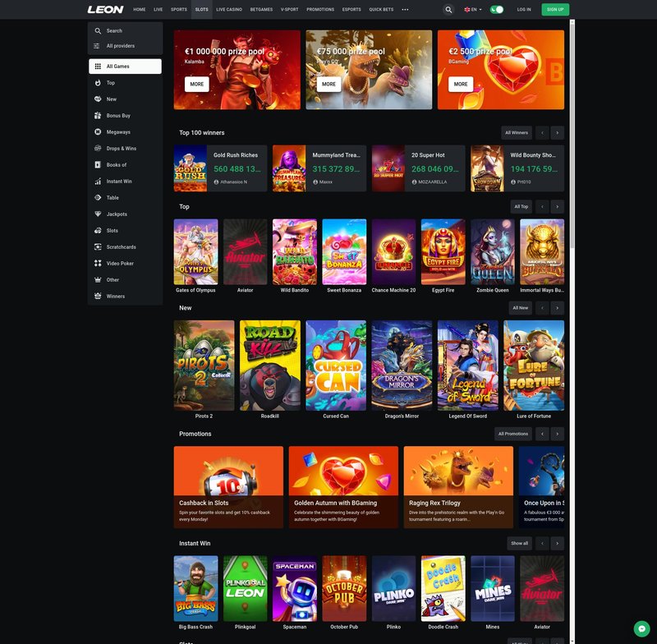Select the Drops & Wins category
Viewport: 657px width, 644px height.
point(123,148)
